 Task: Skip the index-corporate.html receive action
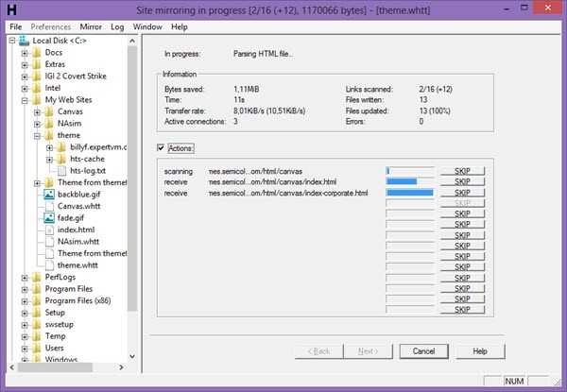(462, 193)
